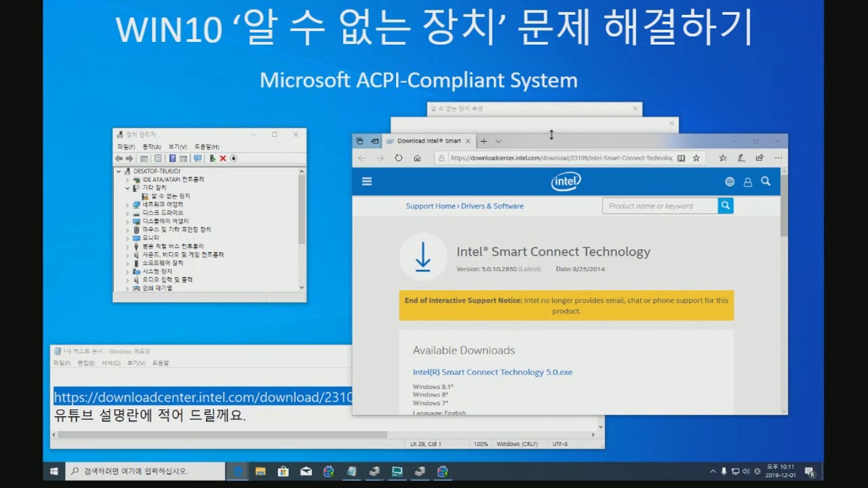The image size is (868, 488).
Task: Refresh the Intel download page
Action: coord(399,158)
